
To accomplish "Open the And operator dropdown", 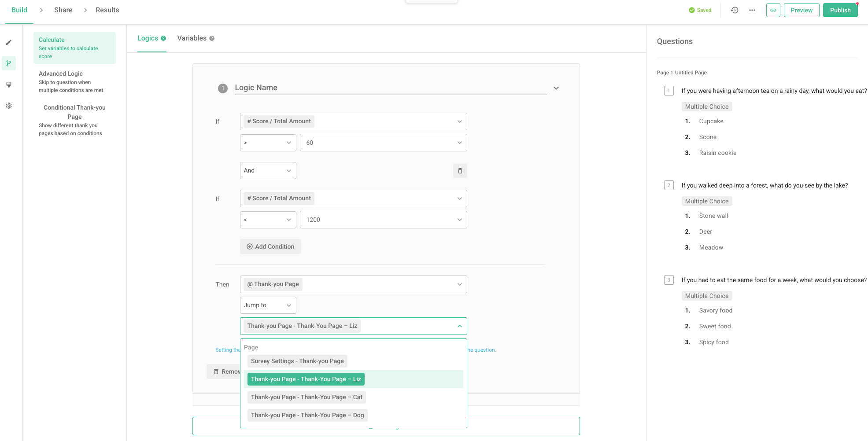I will pos(268,171).
